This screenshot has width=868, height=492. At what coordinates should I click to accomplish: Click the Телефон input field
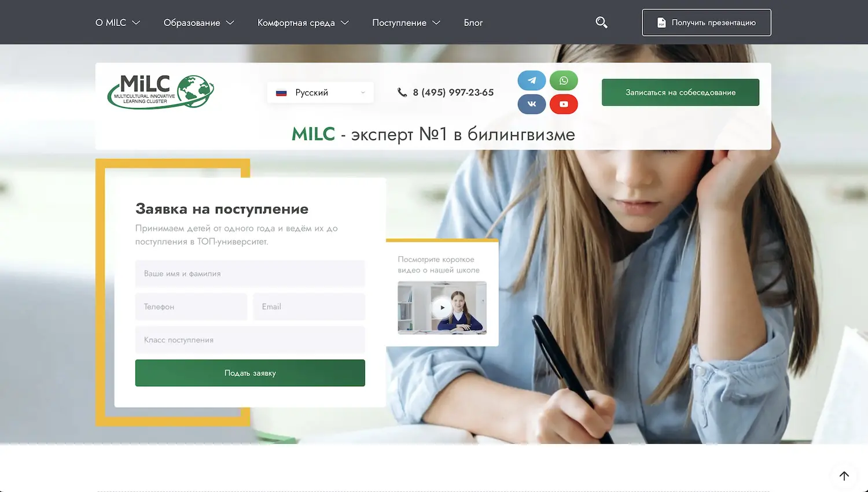[191, 306]
